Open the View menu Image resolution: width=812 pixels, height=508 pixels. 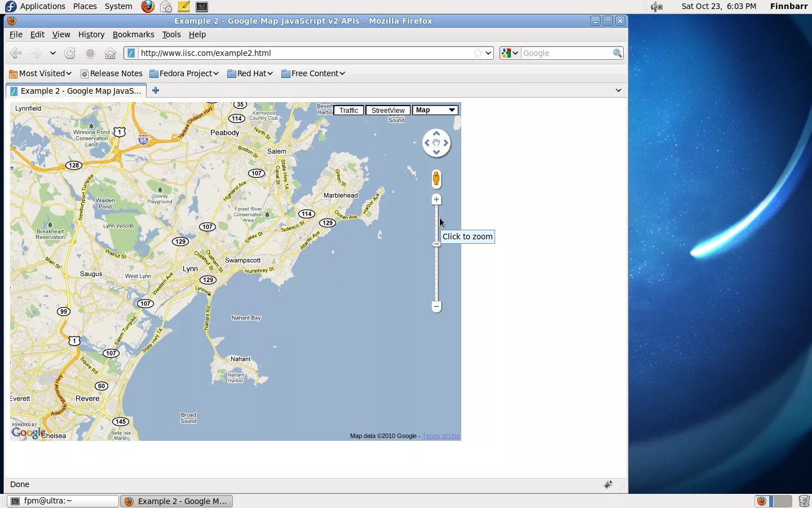(x=61, y=34)
